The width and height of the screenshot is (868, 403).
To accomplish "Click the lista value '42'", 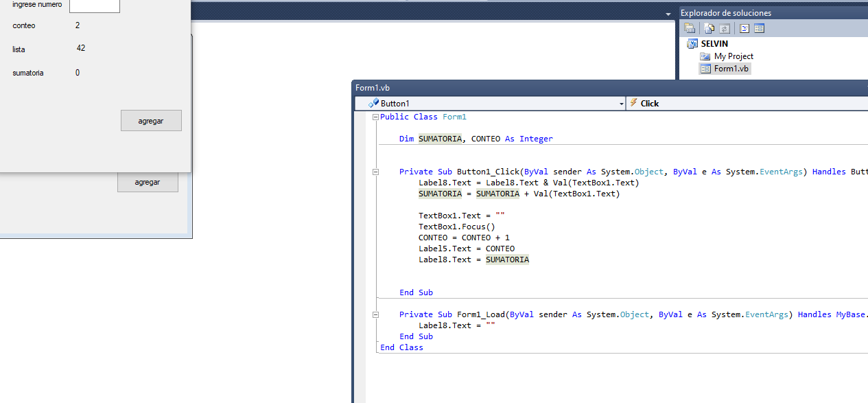I will 81,48.
